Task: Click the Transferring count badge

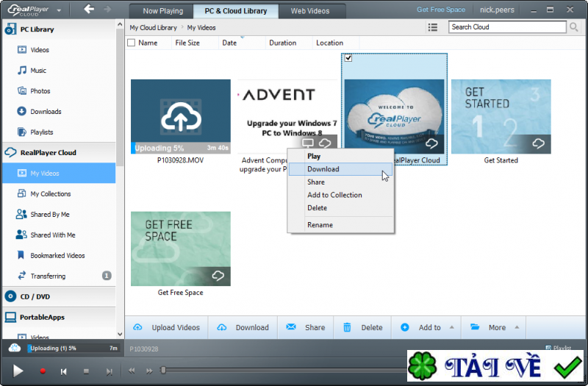Action: coord(107,276)
